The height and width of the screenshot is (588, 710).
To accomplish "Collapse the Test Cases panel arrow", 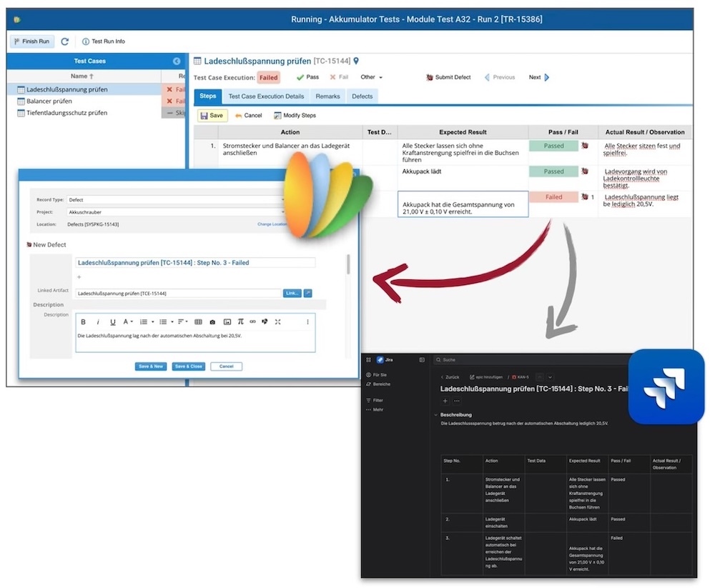I will tap(177, 61).
